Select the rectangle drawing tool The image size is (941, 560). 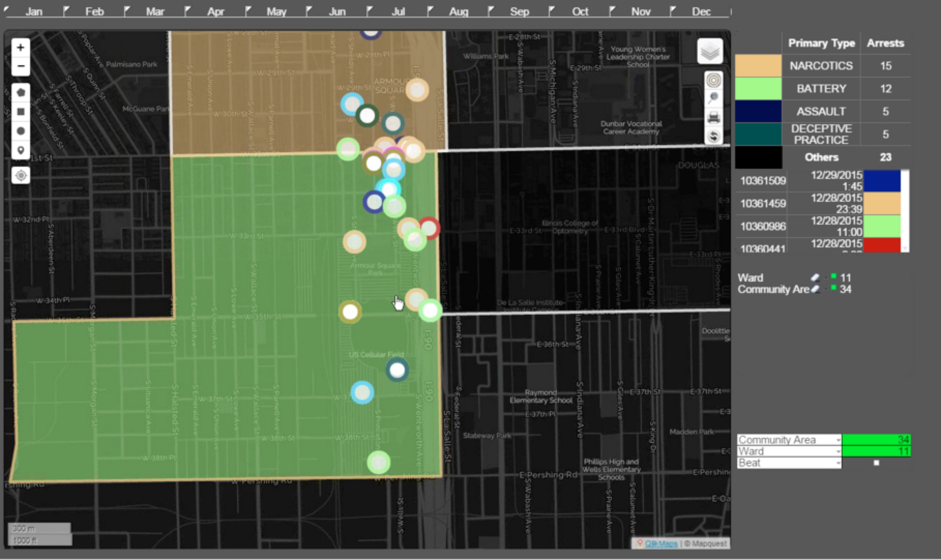pos(20,112)
